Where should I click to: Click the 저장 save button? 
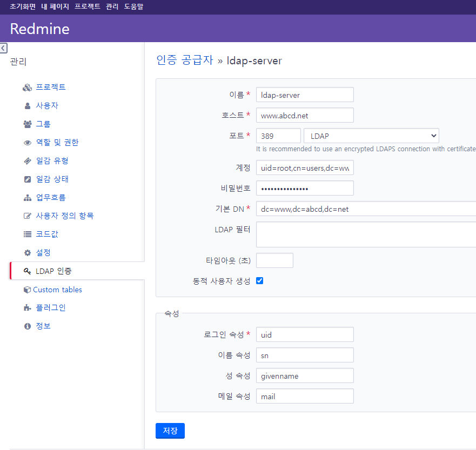(170, 431)
